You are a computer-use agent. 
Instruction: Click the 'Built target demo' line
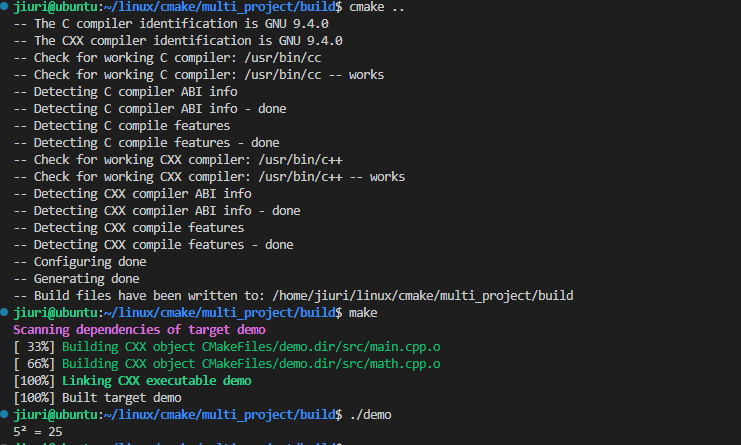[x=97, y=398]
